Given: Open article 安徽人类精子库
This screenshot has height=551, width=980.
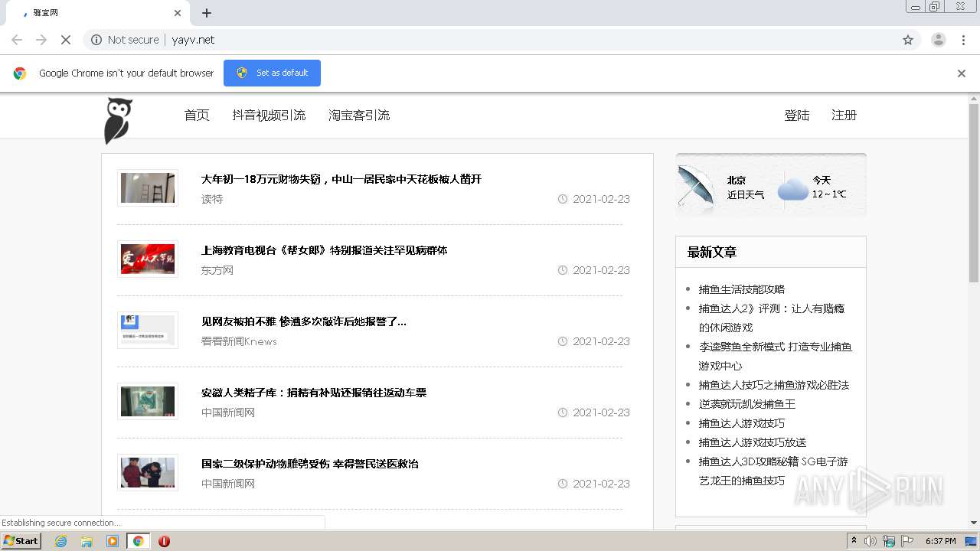Looking at the screenshot, I should (314, 393).
